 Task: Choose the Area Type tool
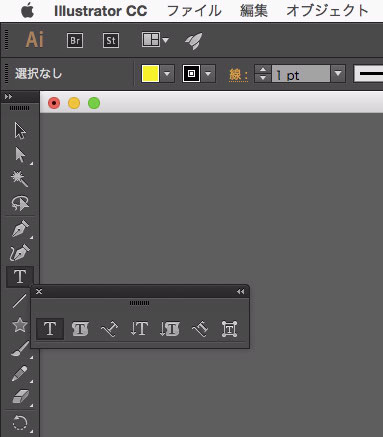coord(80,329)
